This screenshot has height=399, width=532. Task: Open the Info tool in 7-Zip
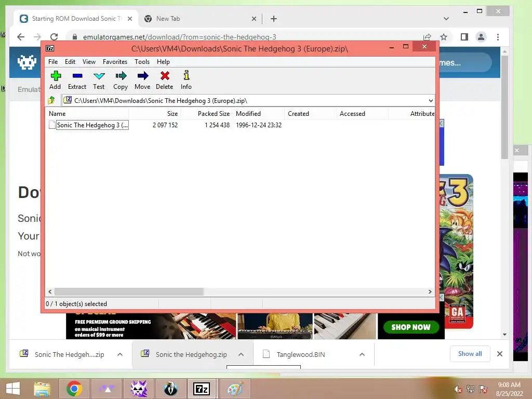coord(186,80)
